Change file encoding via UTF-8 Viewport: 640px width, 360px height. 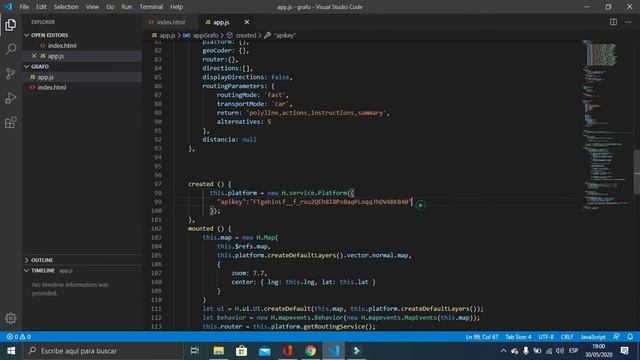coord(546,337)
